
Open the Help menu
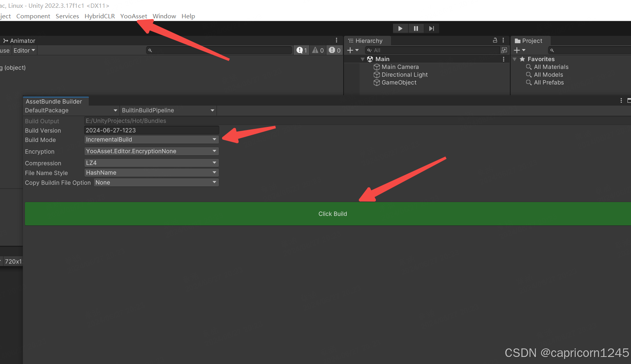tap(188, 16)
